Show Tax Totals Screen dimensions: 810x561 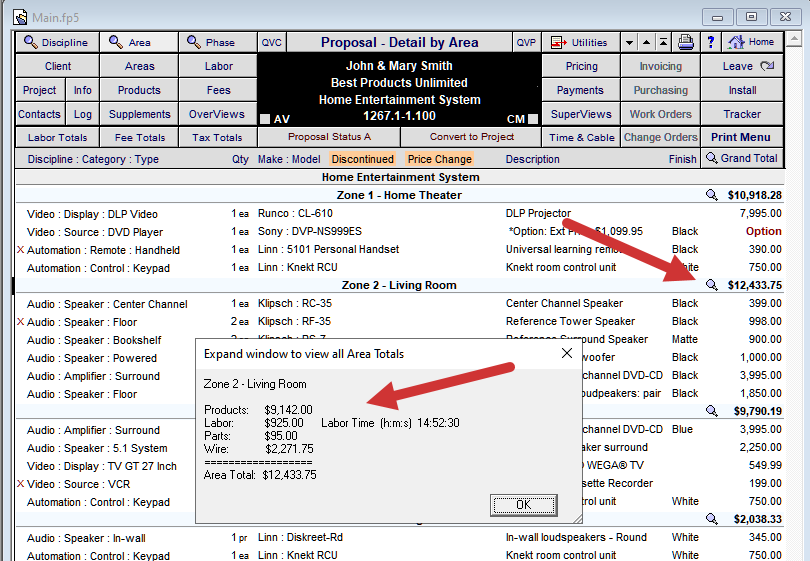(218, 137)
